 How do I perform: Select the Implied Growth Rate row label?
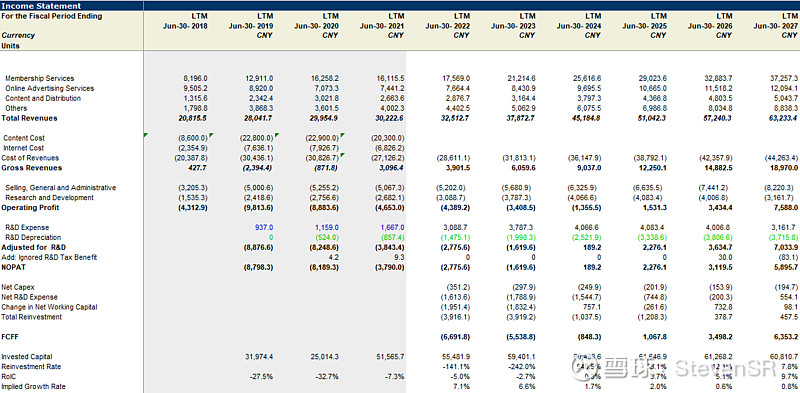[x=33, y=387]
